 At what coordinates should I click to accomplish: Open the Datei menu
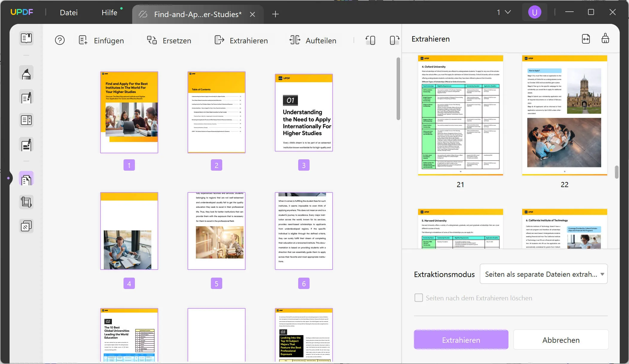coord(69,13)
